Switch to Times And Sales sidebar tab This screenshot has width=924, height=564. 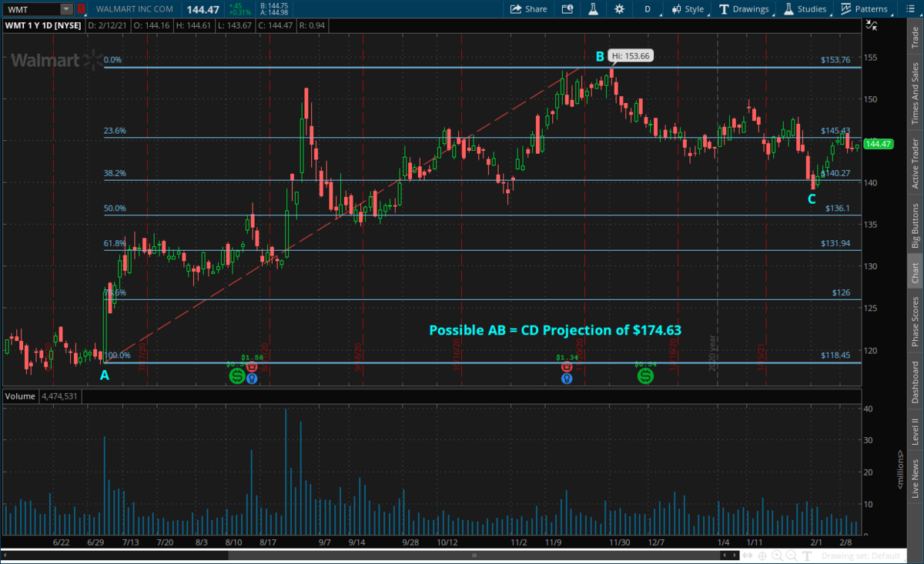[x=915, y=94]
